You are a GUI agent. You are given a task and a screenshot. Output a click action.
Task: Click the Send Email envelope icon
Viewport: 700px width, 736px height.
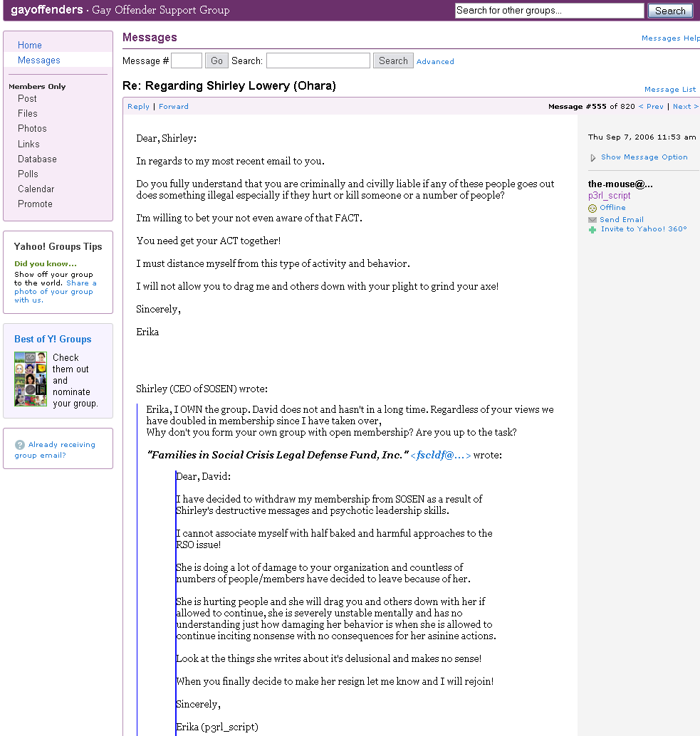592,220
